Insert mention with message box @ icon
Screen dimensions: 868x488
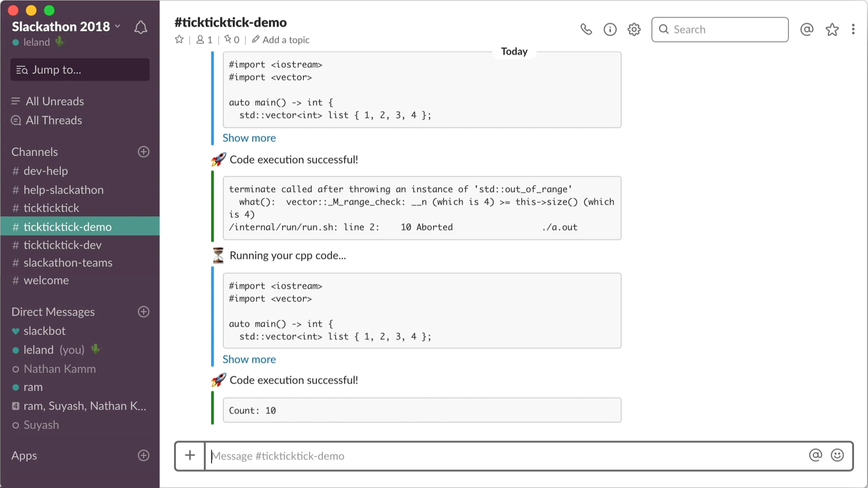click(x=816, y=455)
